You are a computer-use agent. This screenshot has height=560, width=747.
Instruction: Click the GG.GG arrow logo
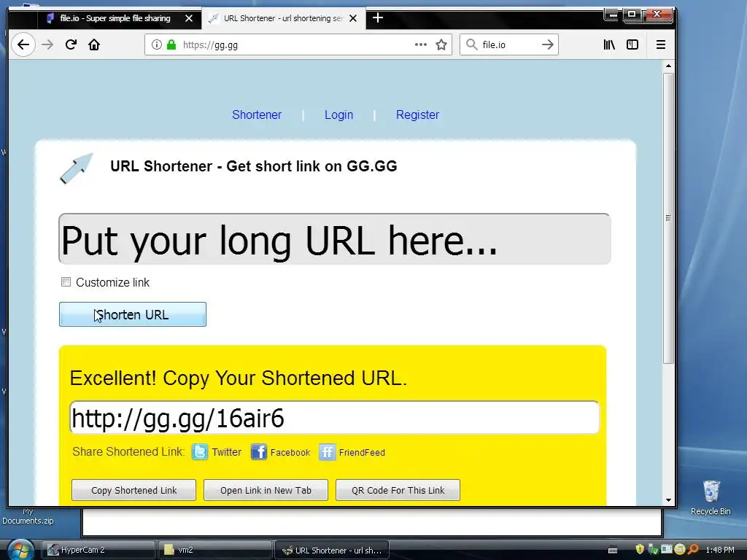tap(76, 168)
